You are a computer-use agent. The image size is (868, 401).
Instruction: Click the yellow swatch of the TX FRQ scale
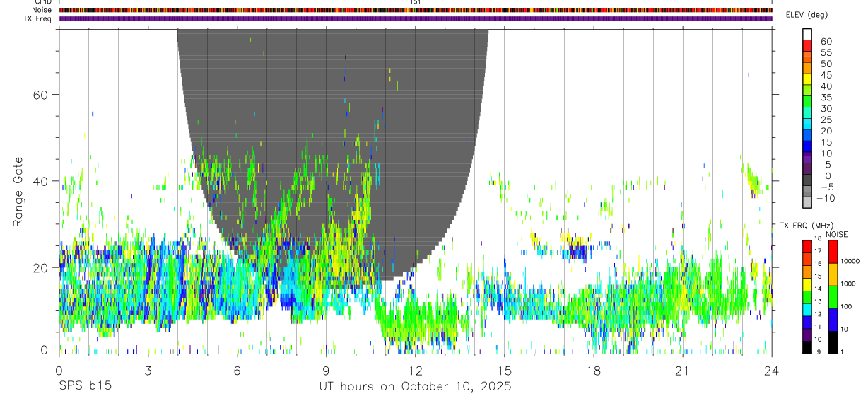coord(807,284)
